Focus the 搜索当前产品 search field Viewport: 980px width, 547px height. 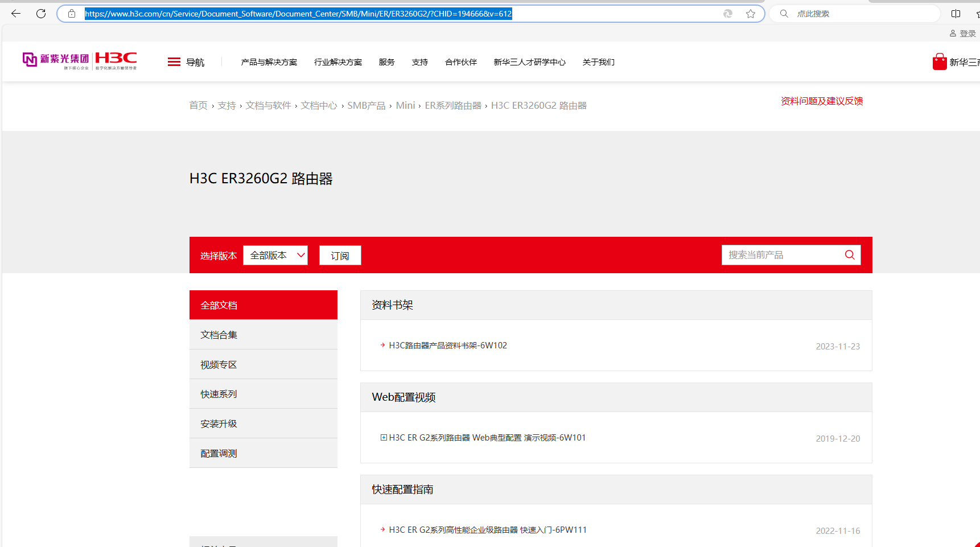click(783, 255)
